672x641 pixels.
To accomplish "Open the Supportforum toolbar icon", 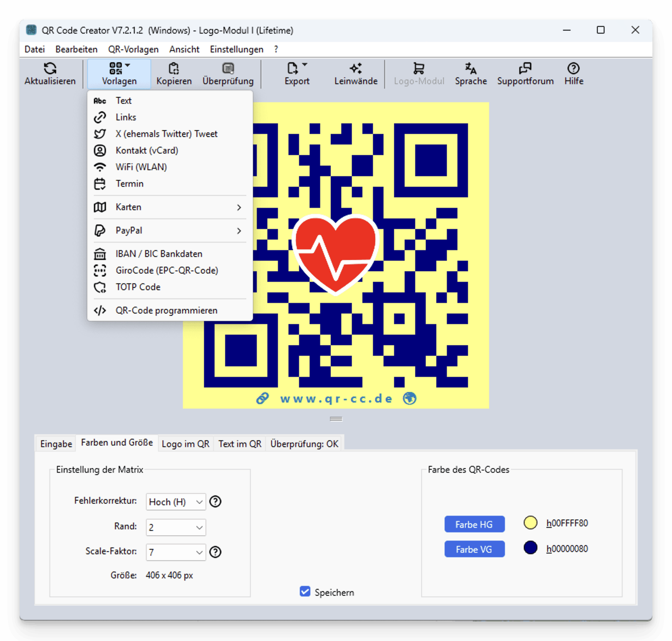I will click(525, 68).
